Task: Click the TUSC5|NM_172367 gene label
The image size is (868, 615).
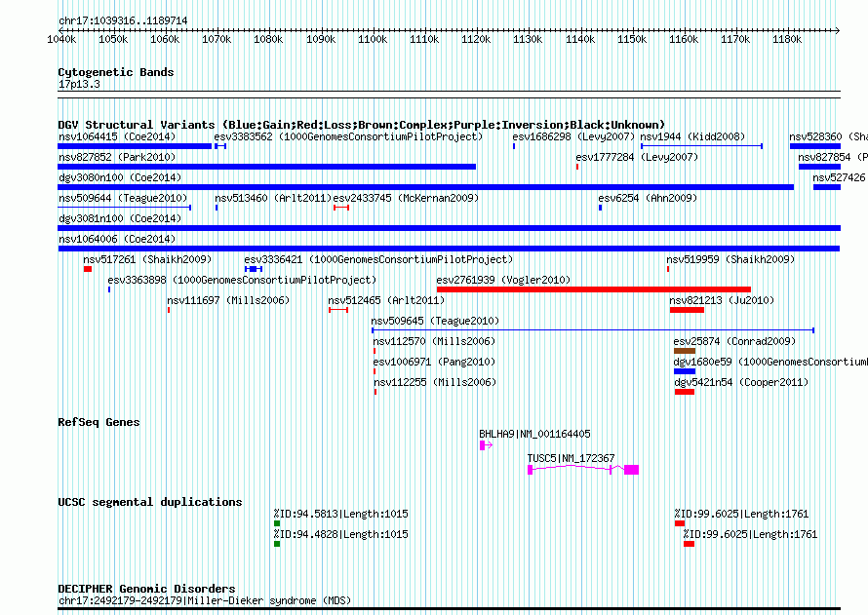Action: click(x=571, y=458)
